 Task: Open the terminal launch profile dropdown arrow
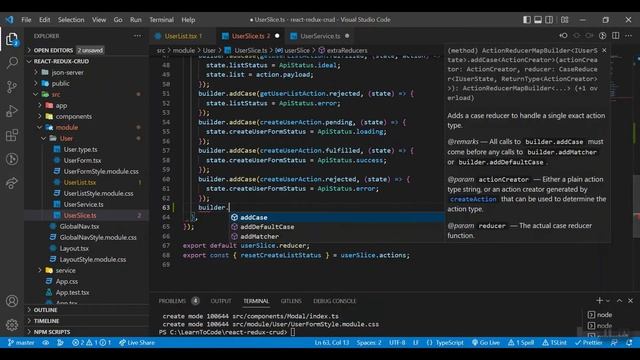pos(608,301)
